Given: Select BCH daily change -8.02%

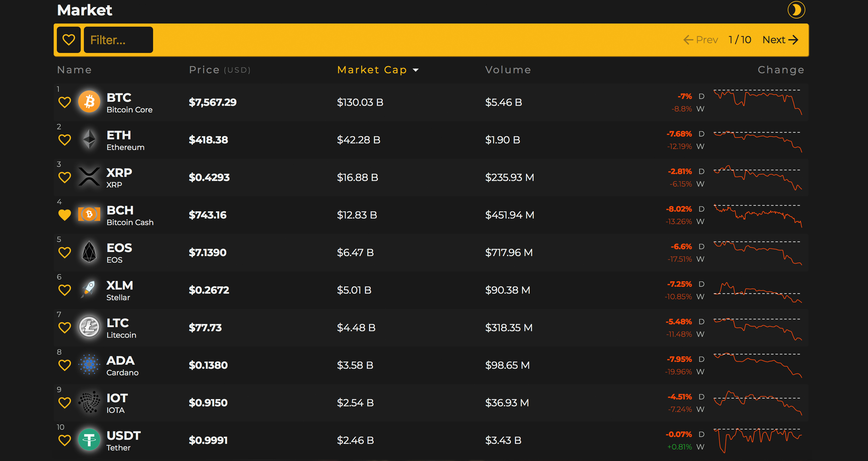Looking at the screenshot, I should click(679, 209).
